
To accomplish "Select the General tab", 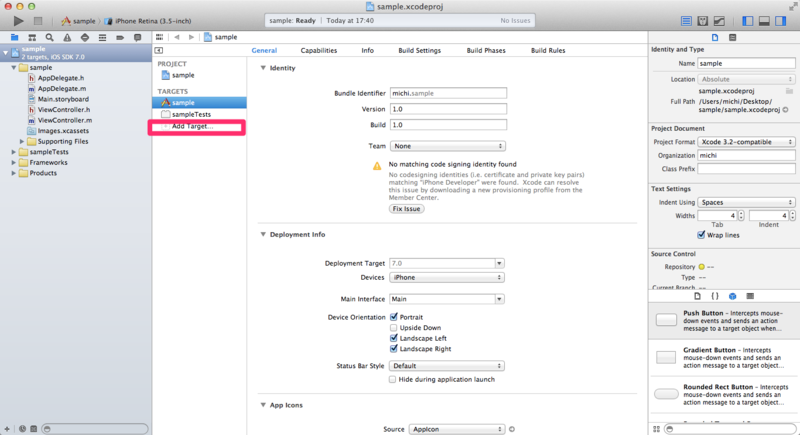I will pos(264,50).
